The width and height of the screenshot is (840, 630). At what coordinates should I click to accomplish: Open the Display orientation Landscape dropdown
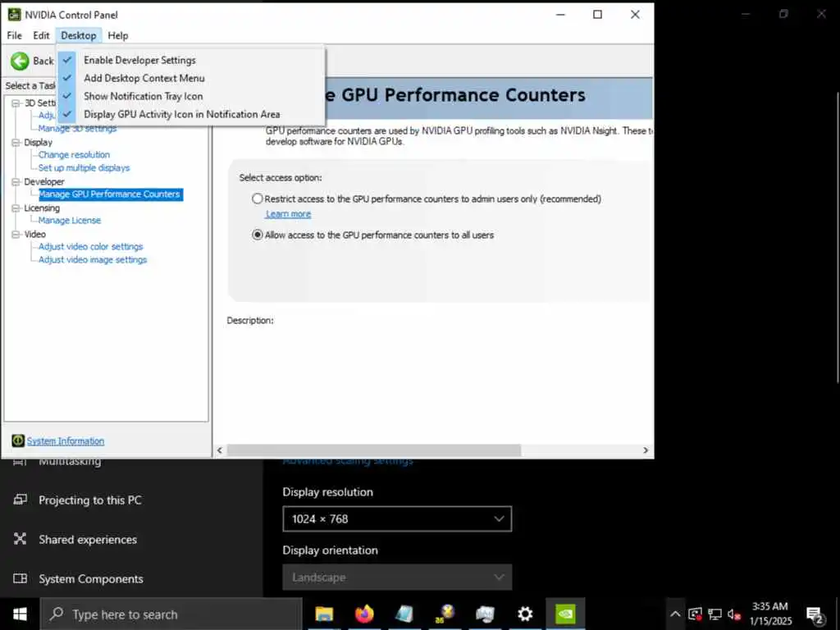(x=397, y=577)
